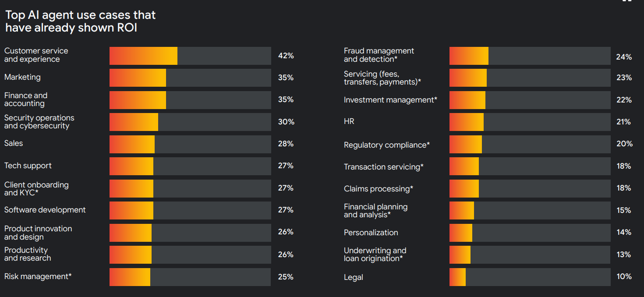
Task: Click the chart title about ROI use cases
Action: (x=80, y=21)
